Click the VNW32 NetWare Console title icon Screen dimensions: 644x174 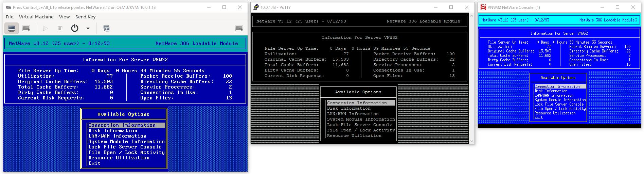pos(483,7)
